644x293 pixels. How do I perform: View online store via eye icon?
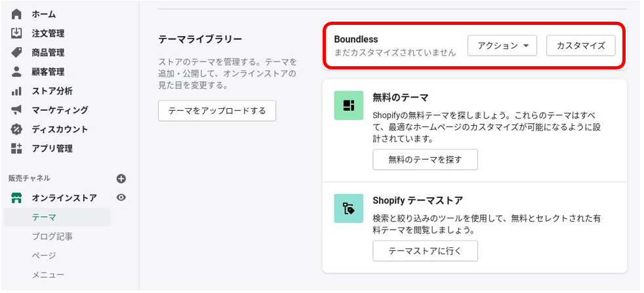click(121, 198)
